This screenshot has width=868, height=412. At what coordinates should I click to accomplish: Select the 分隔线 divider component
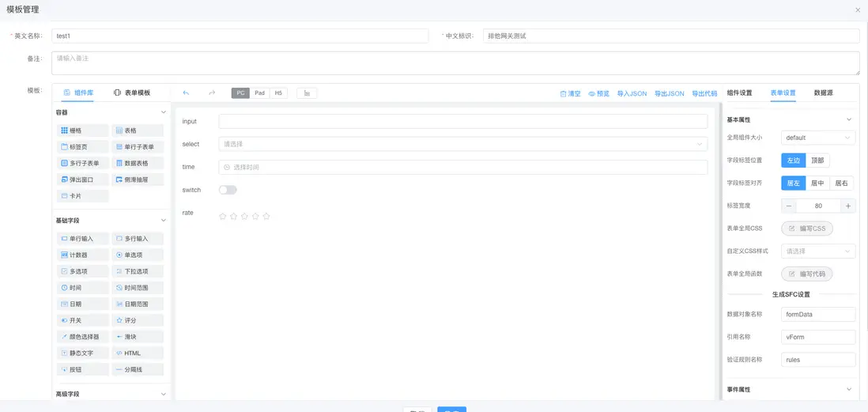point(138,369)
